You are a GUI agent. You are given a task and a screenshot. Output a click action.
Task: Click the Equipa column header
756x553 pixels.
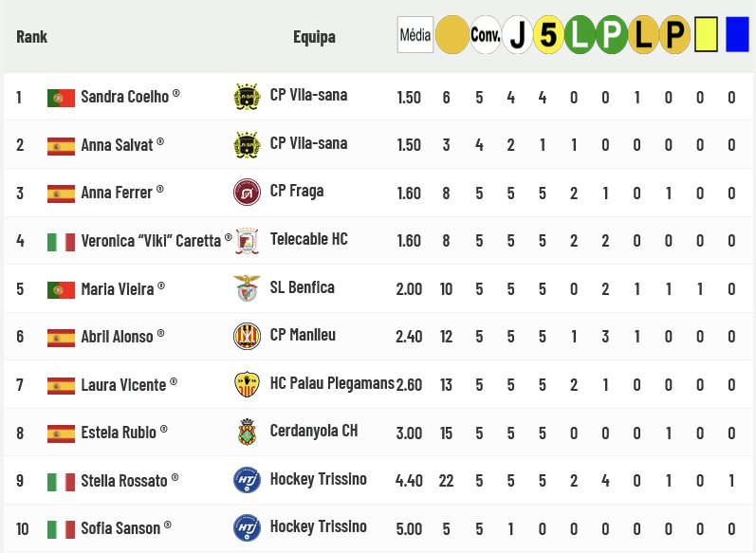pyautogui.click(x=314, y=37)
